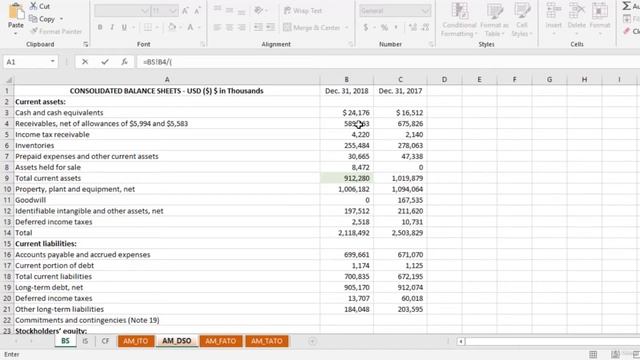
Task: Click the Paste clipboard icon
Action: click(16, 11)
